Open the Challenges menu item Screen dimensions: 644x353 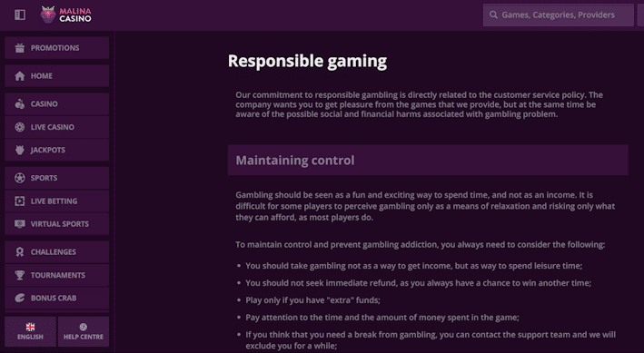[x=57, y=251]
